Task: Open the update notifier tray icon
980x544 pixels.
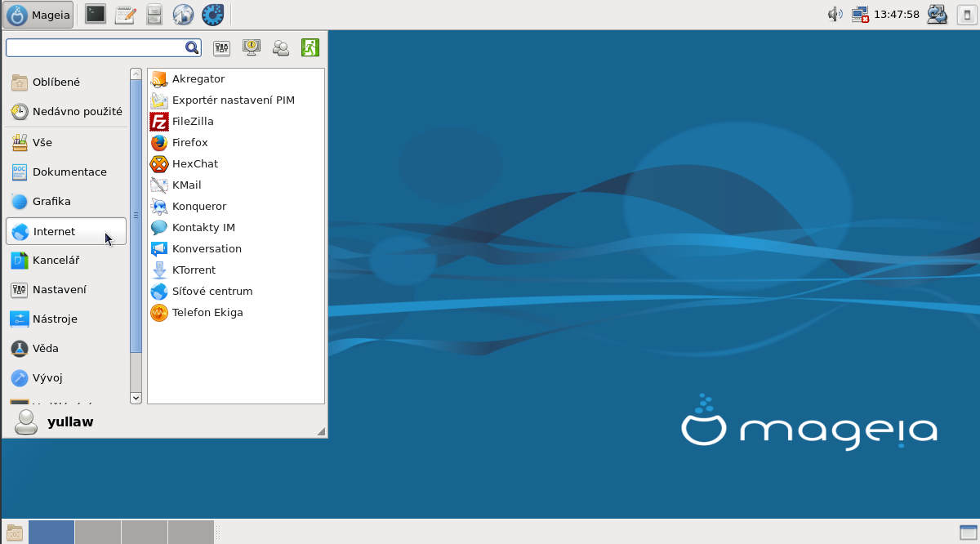Action: [x=936, y=14]
